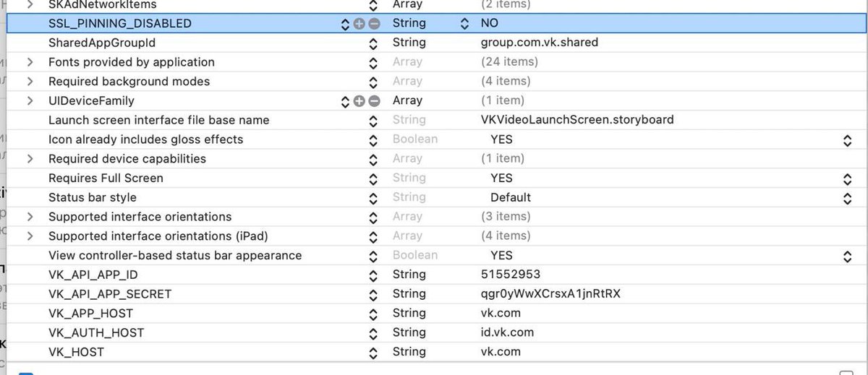
Task: Click the group.com.vk.shared value
Action: [540, 43]
